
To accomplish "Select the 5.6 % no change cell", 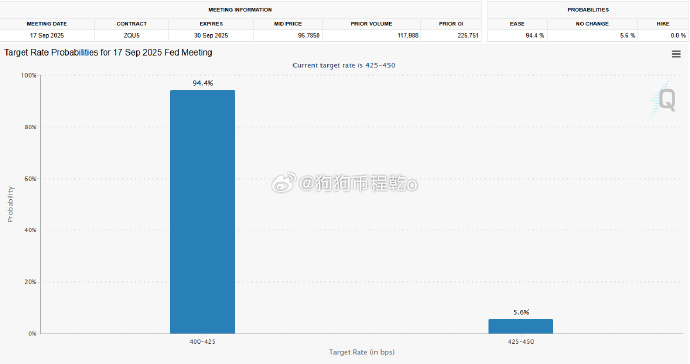I will [x=592, y=36].
